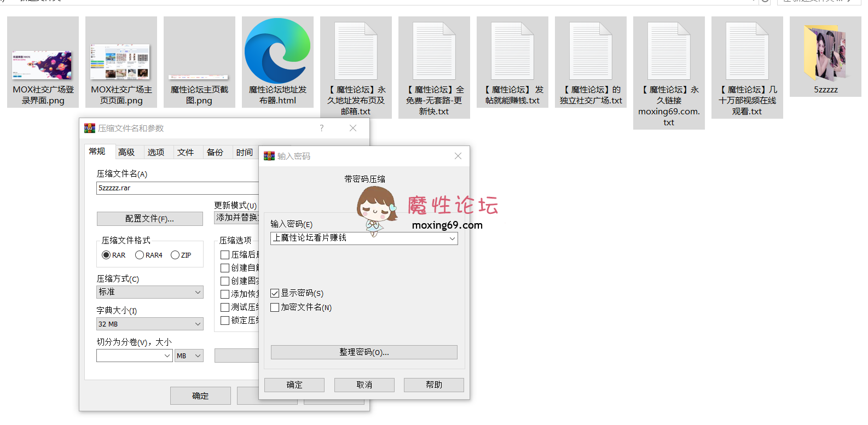The height and width of the screenshot is (425, 868).
Task: Expand the password history dropdown arrow
Action: coord(452,238)
